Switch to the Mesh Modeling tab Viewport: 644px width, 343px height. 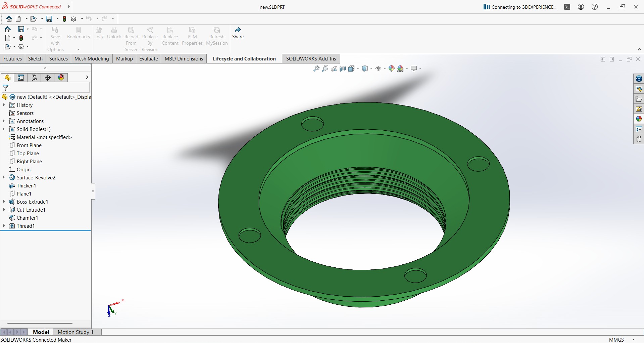tap(92, 59)
